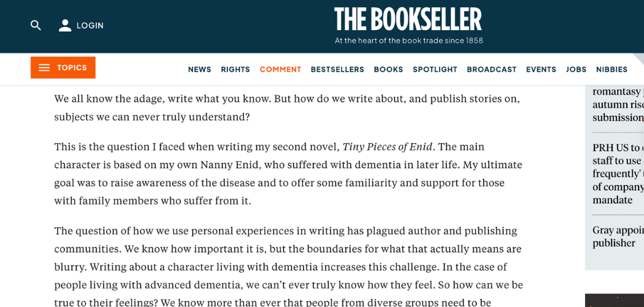The height and width of the screenshot is (307, 644).
Task: Go to the Rights section
Action: pos(236,69)
